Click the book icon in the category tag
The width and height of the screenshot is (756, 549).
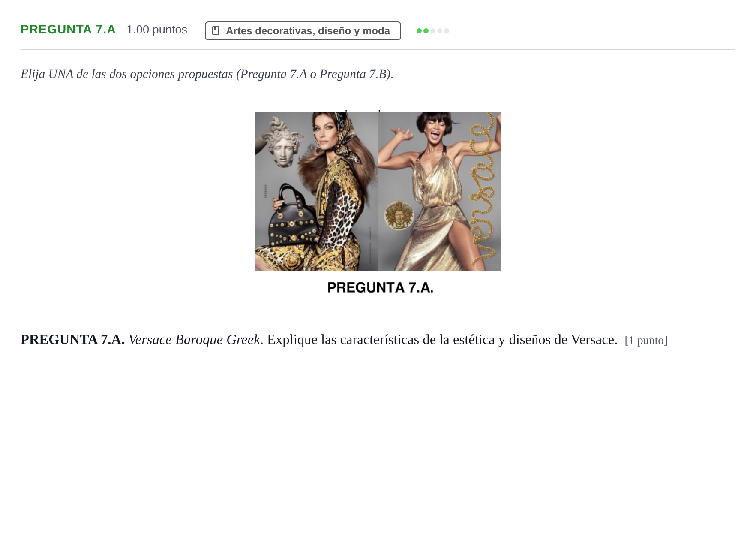216,31
